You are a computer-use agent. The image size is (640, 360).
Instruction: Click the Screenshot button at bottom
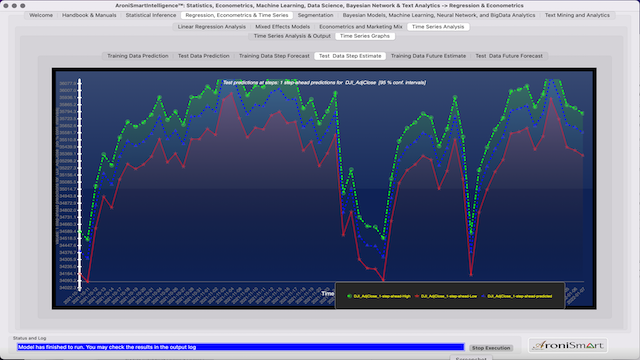(471, 358)
